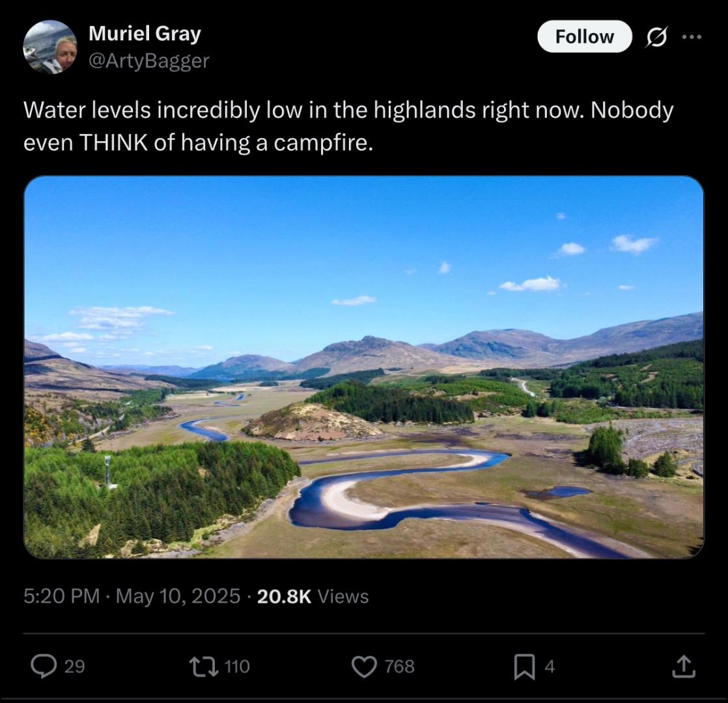Screen dimensions: 728x703
Task: Click the bookmark count of 4
Action: tap(550, 667)
